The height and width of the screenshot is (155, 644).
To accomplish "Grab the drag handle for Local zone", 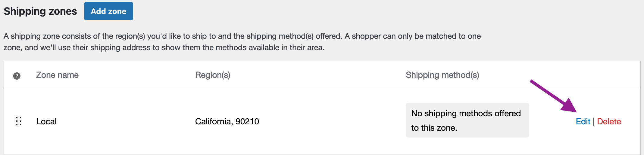I will 19,121.
